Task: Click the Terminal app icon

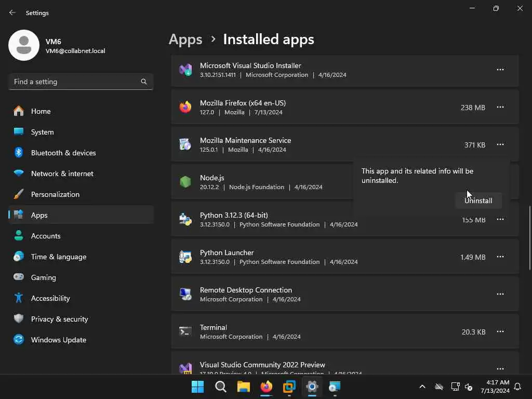Action: [185, 331]
